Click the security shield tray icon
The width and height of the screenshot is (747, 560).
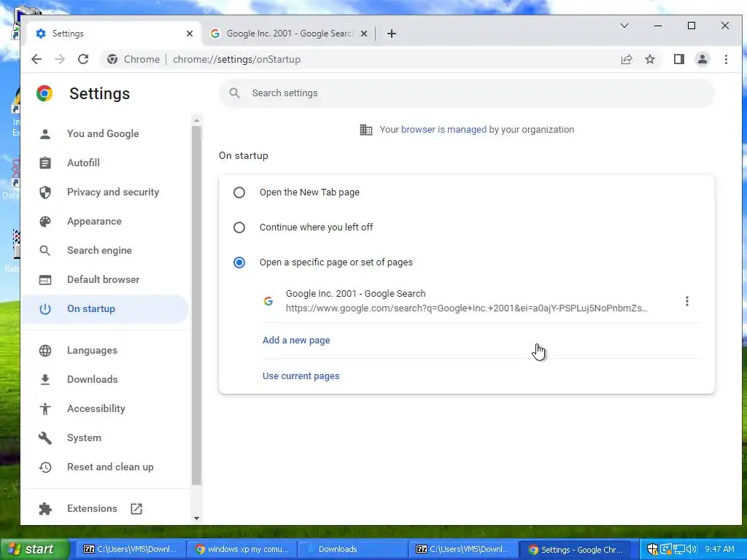coord(653,549)
